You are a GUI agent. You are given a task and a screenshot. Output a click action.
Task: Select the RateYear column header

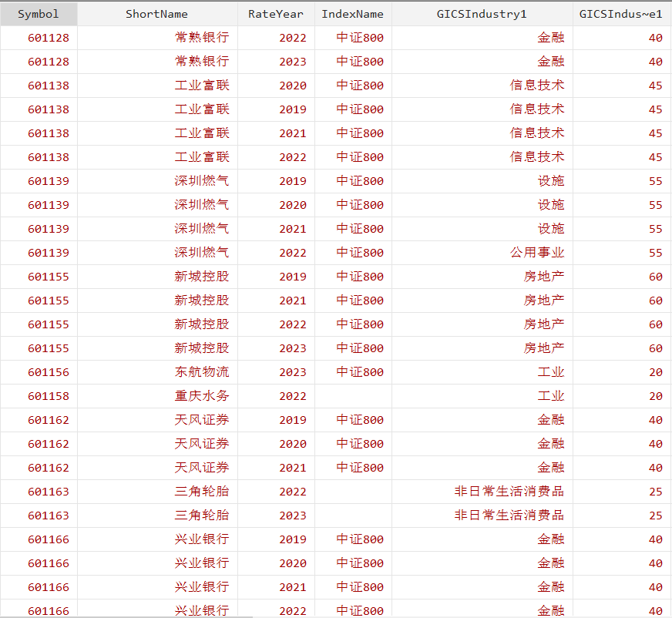[276, 14]
